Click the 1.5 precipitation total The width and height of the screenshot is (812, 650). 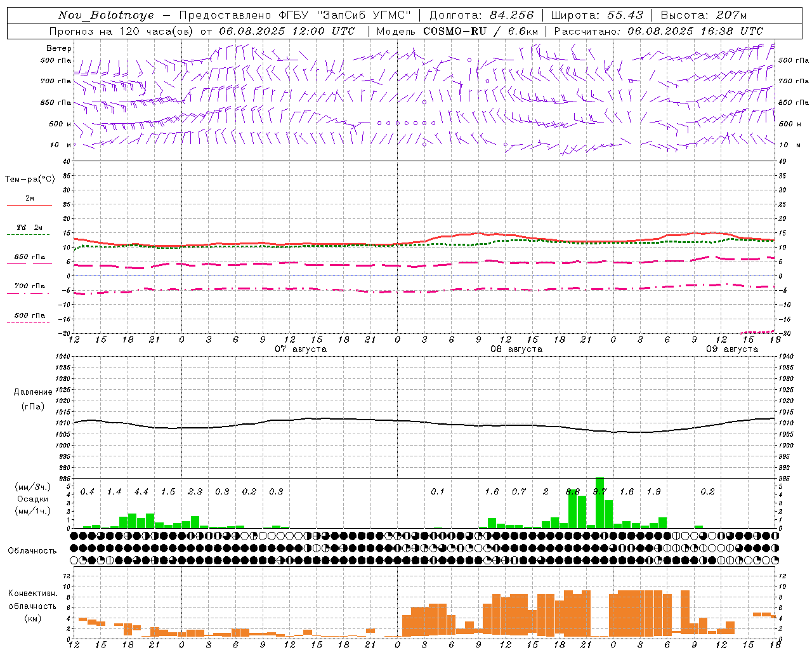(168, 492)
